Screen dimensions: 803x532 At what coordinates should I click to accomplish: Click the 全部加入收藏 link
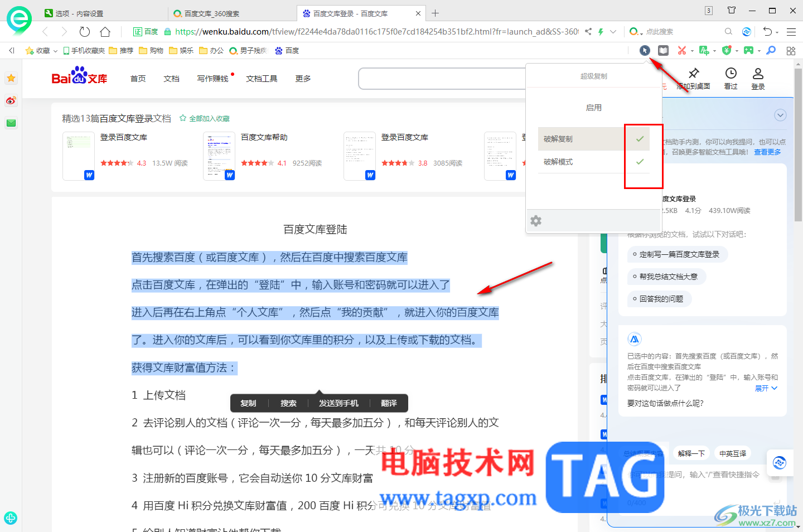[205, 118]
